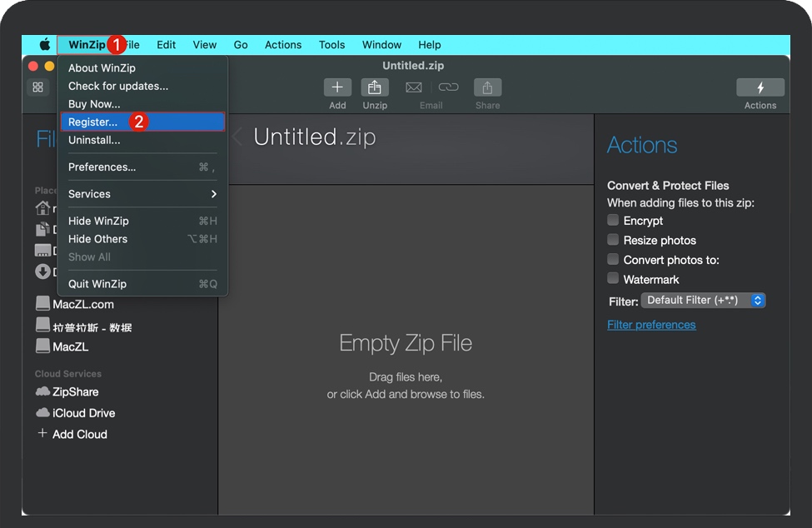Open the Default Filter dropdown
The image size is (812, 528).
point(703,301)
